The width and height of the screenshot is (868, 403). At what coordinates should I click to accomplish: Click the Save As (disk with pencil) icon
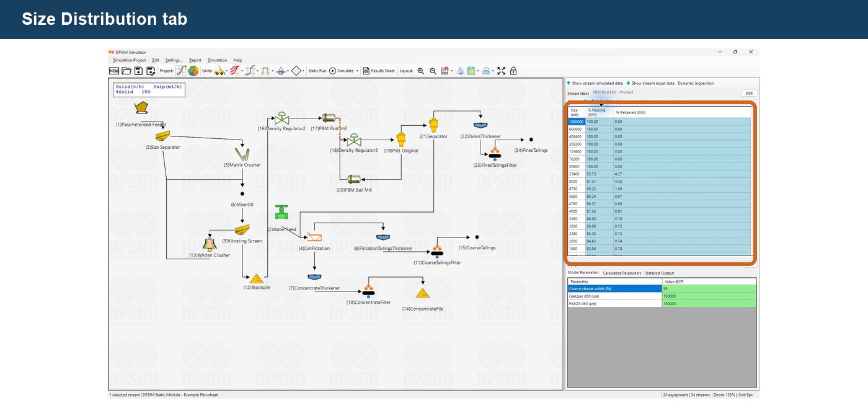(x=151, y=71)
